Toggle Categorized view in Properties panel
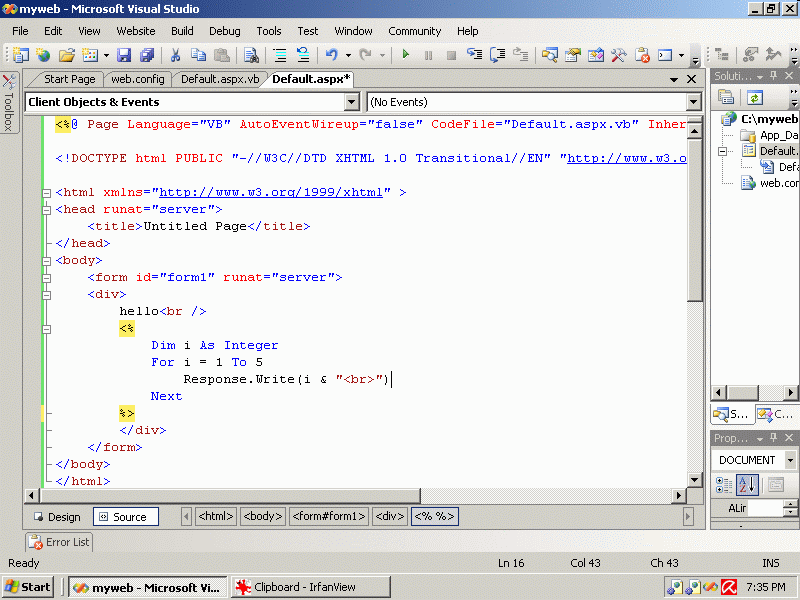Viewport: 800px width, 600px height. coord(724,485)
